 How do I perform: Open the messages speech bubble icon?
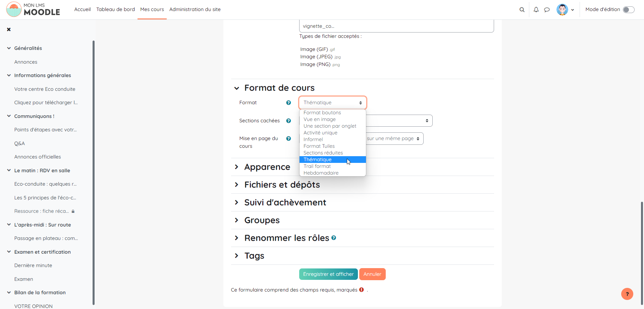547,10
